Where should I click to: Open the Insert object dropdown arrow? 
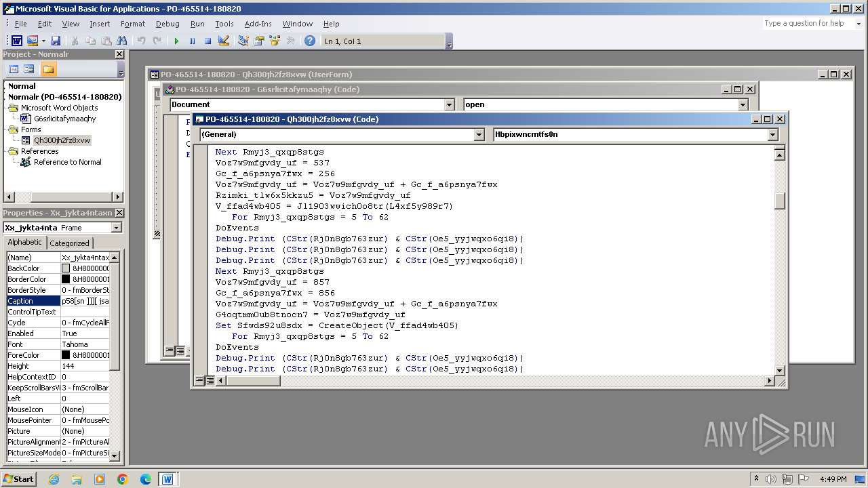[43, 41]
